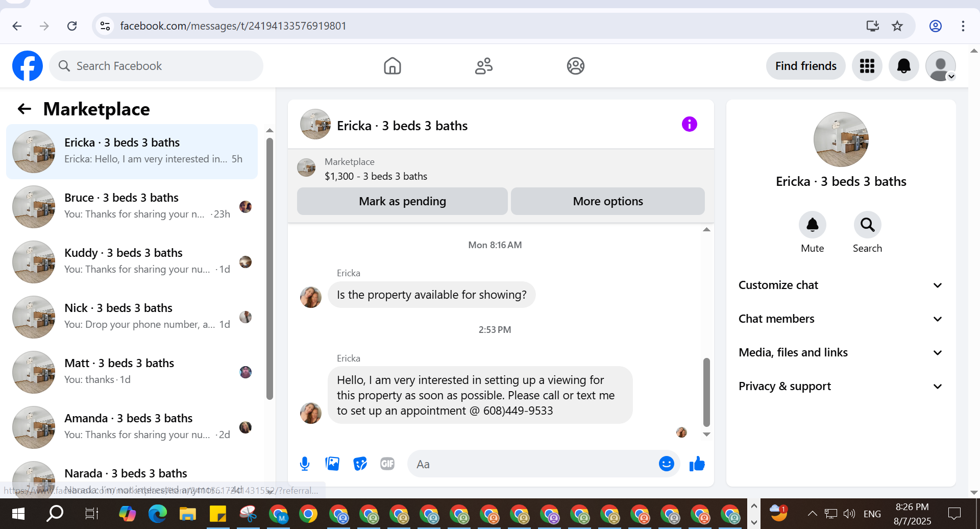Screen dimensions: 980x529
Task: Open Amanda conversation in list
Action: point(132,427)
